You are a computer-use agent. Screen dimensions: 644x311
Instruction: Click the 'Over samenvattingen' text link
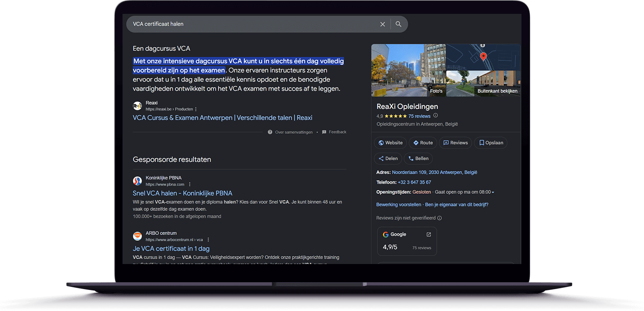pos(294,132)
